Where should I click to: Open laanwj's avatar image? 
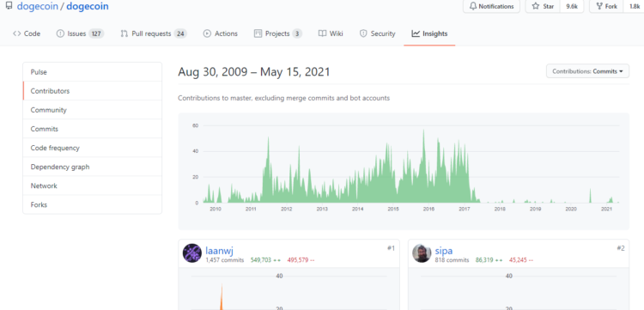pos(192,253)
